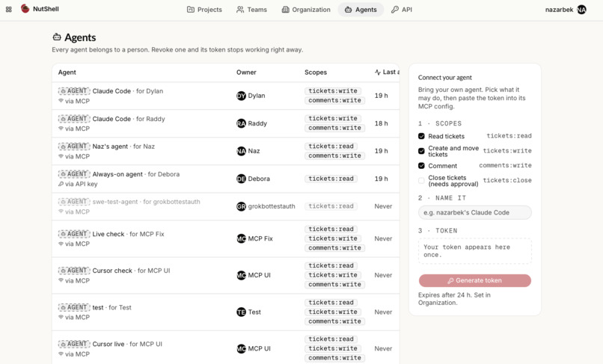603x364 pixels.
Task: Open the API tab
Action: pyautogui.click(x=402, y=10)
